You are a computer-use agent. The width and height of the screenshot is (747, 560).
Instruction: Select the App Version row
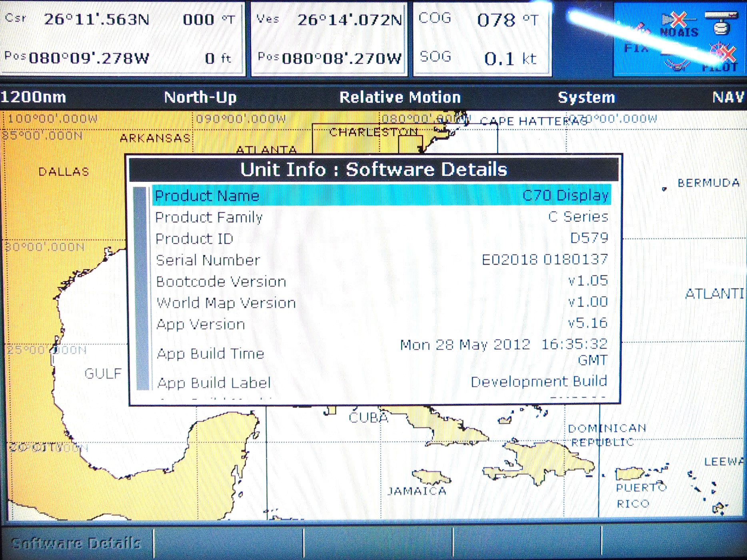(x=381, y=324)
